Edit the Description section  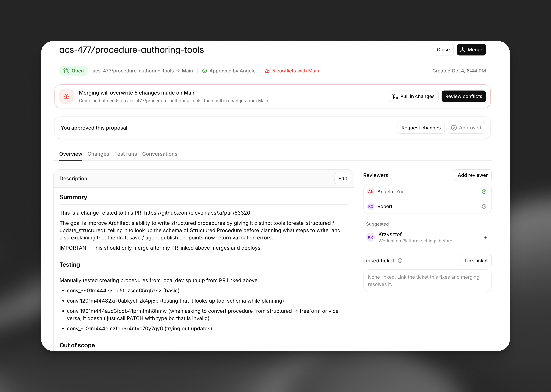click(342, 178)
